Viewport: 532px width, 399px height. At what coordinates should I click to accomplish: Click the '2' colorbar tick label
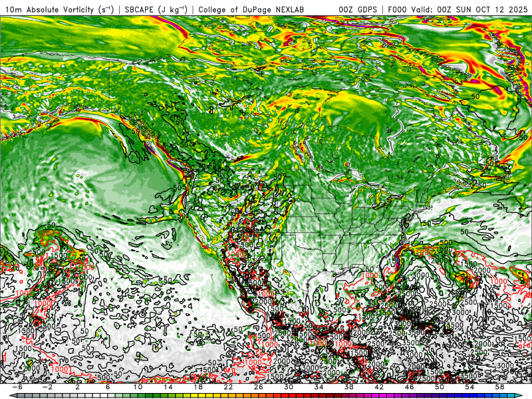pyautogui.click(x=77, y=387)
